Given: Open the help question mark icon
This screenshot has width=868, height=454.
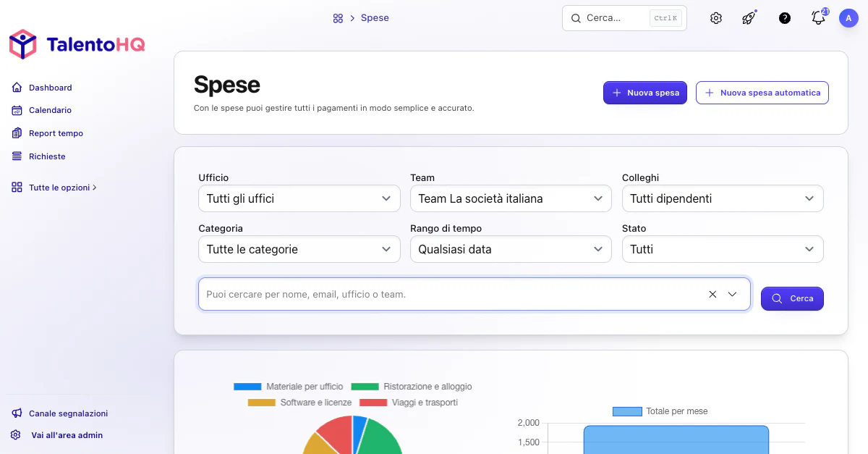Looking at the screenshot, I should (x=785, y=18).
